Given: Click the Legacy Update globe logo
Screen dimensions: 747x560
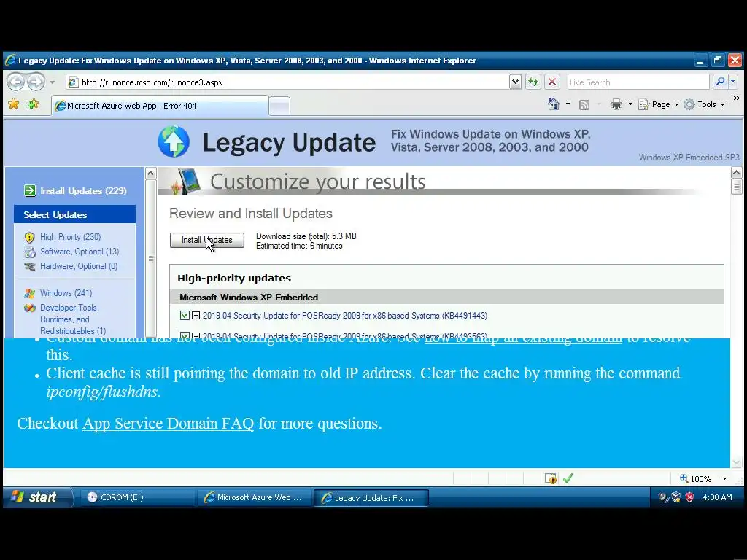Looking at the screenshot, I should 174,141.
